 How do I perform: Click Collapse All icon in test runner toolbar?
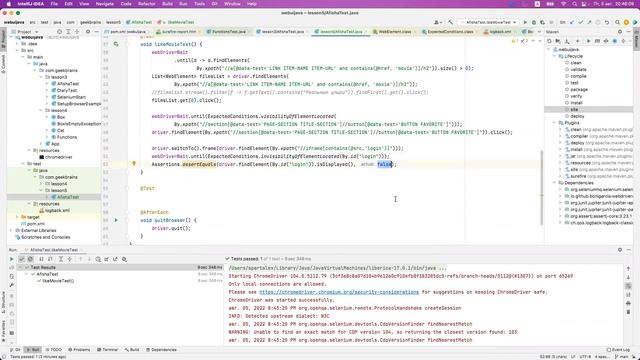(x=69, y=259)
